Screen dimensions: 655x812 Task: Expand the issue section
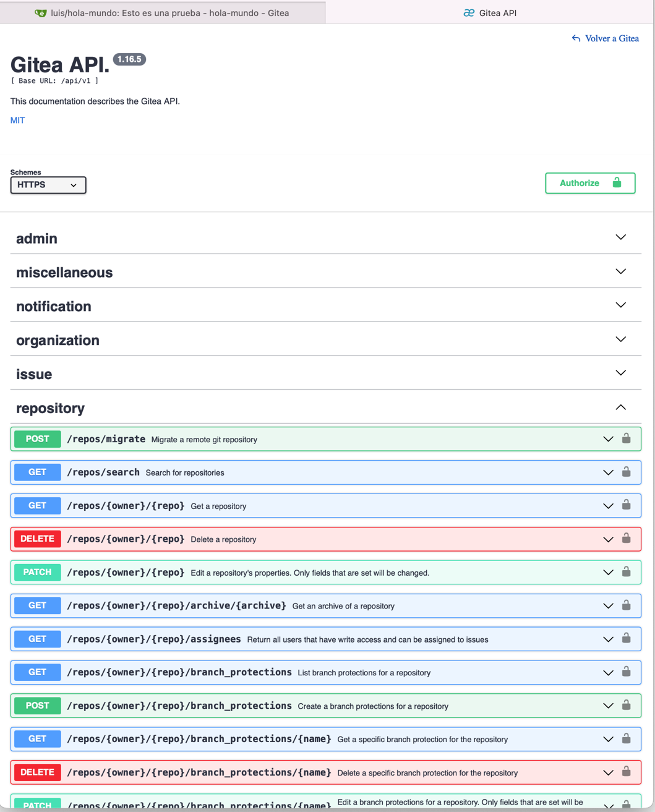pyautogui.click(x=620, y=373)
